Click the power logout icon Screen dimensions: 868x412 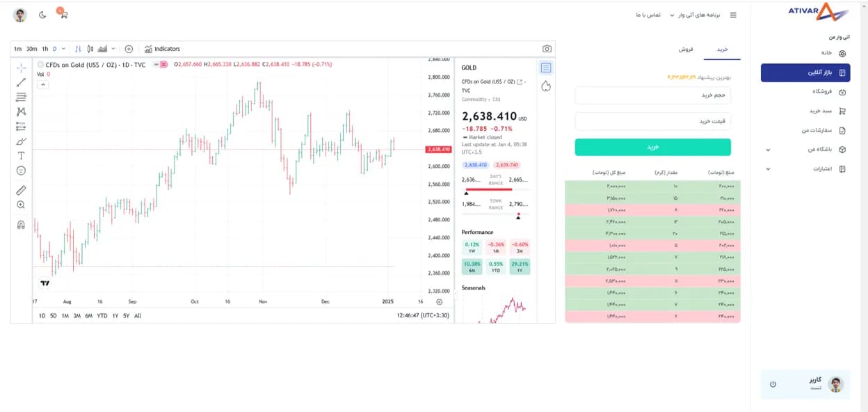pyautogui.click(x=773, y=384)
